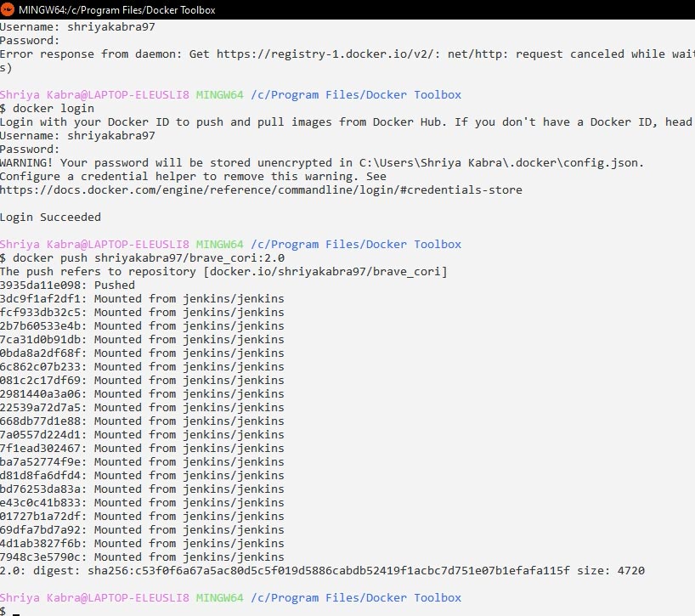The width and height of the screenshot is (695, 616).
Task: Click the WARNING unencrypted password line
Action: (x=322, y=162)
